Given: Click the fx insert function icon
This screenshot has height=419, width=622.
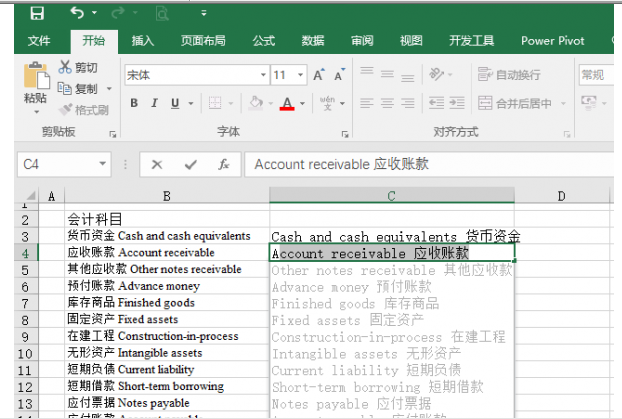Looking at the screenshot, I should 224,164.
